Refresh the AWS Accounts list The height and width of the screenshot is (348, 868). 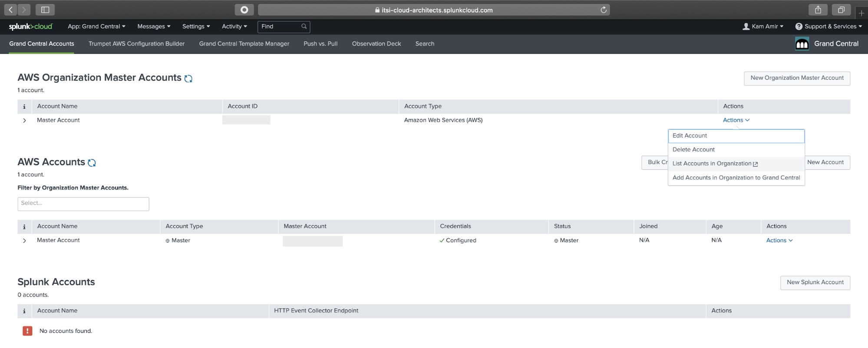point(92,163)
